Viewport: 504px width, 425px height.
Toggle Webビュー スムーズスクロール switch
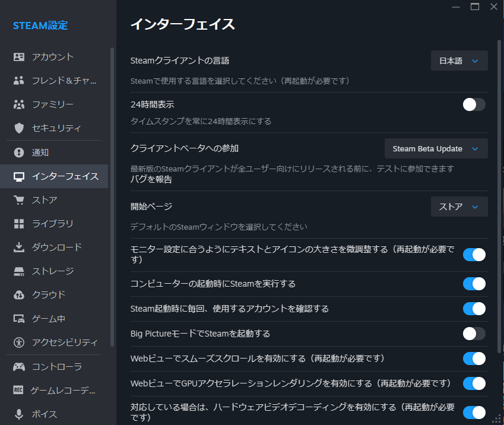[474, 359]
